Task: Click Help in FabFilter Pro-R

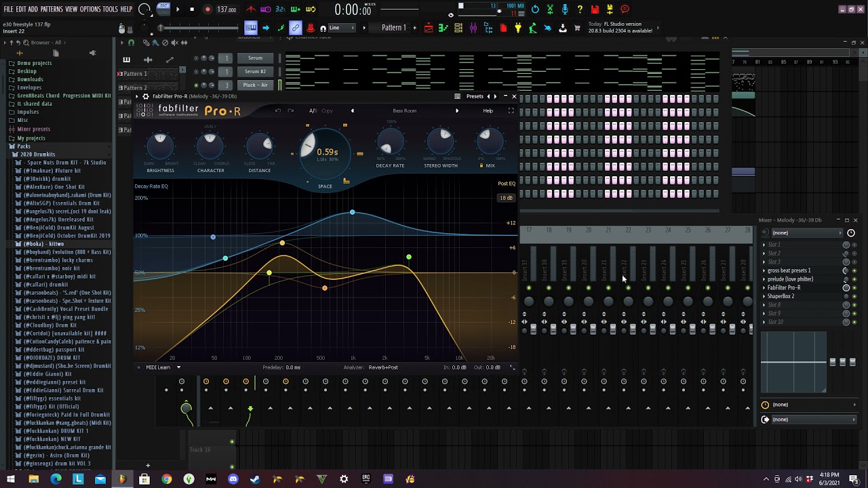Action: pos(488,110)
